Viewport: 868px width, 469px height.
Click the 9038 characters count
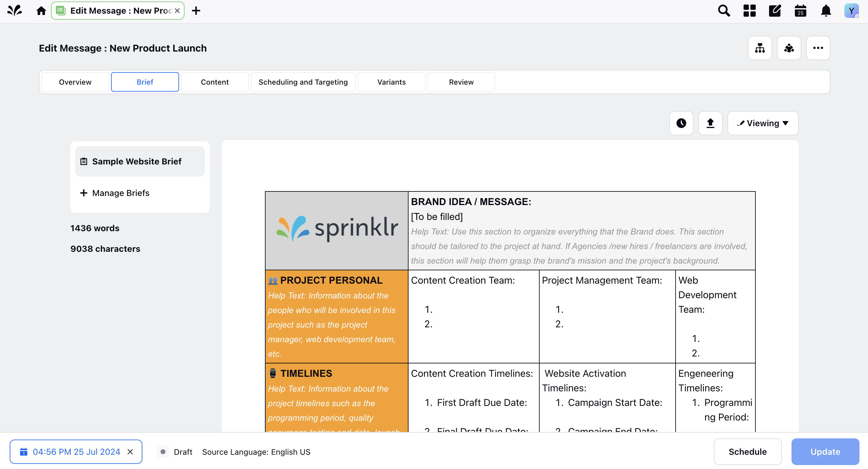click(105, 249)
